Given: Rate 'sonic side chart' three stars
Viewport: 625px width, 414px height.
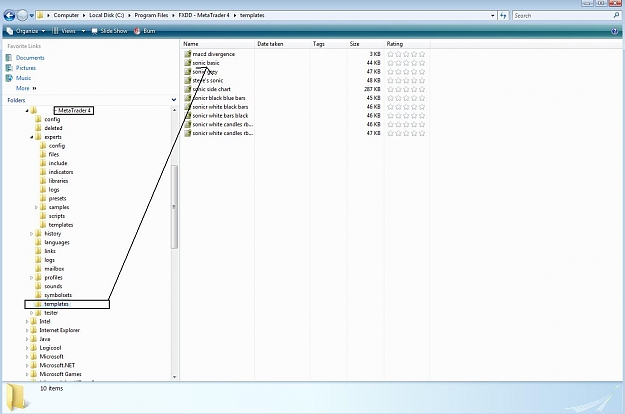Looking at the screenshot, I should click(406, 89).
